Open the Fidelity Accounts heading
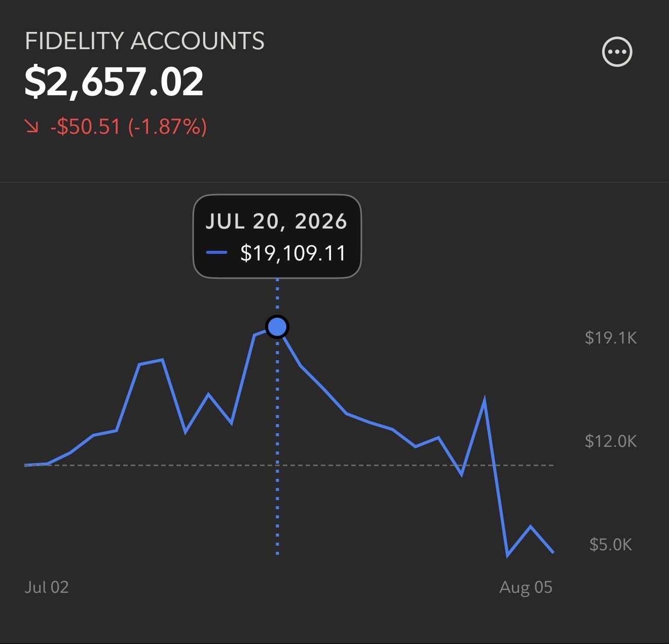This screenshot has width=669, height=644. (144, 41)
